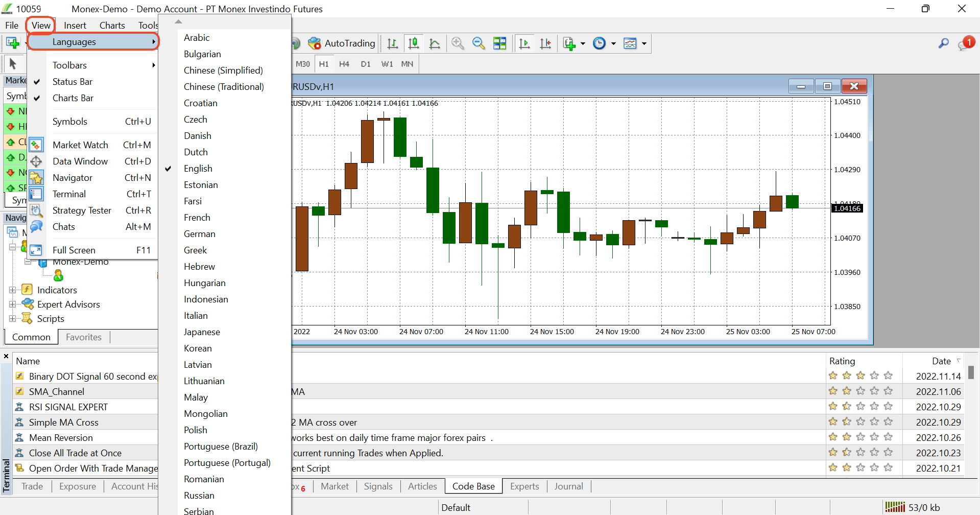
Task: Open the Indicators dropdown arrow
Action: tap(583, 43)
